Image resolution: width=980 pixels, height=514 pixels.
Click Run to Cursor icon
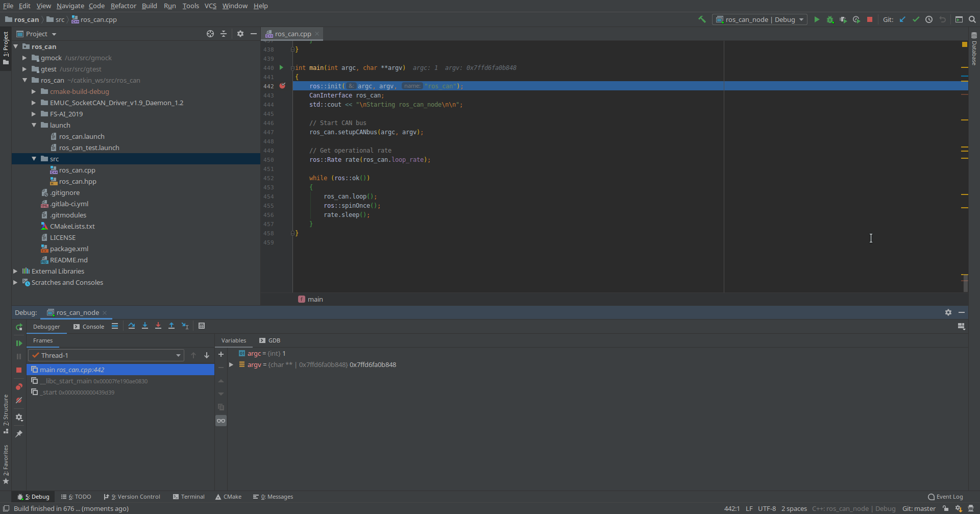click(185, 326)
